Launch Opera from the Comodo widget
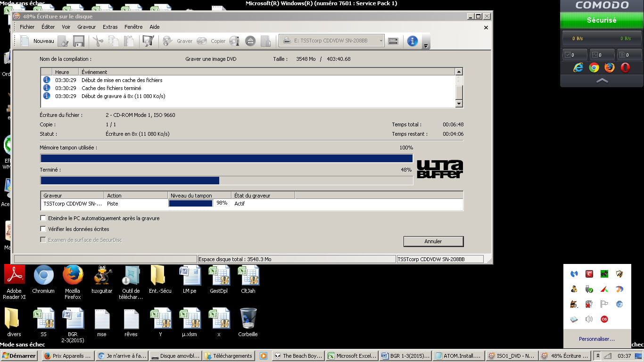Image resolution: width=644 pixels, height=362 pixels. pos(625,67)
